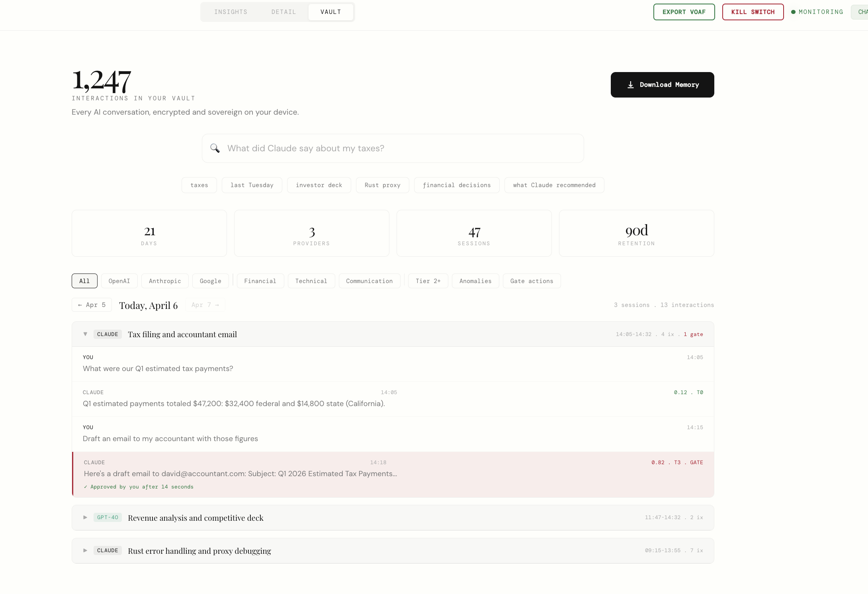868x594 pixels.
Task: Click the '09:15-13:55 . 7 ix' session time
Action: pyautogui.click(x=674, y=551)
